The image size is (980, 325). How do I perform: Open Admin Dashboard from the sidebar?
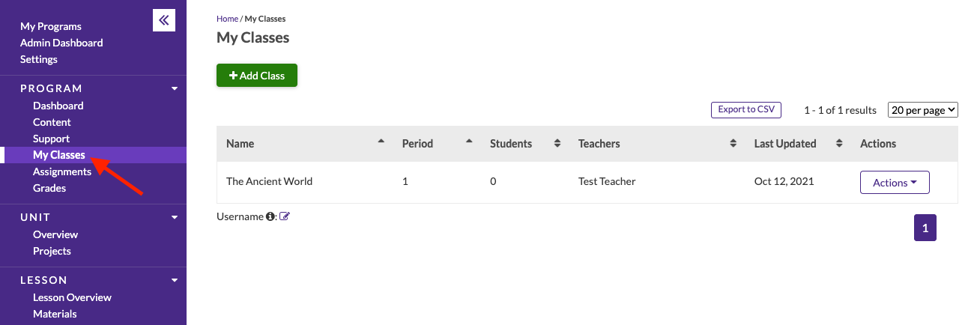pyautogui.click(x=61, y=43)
